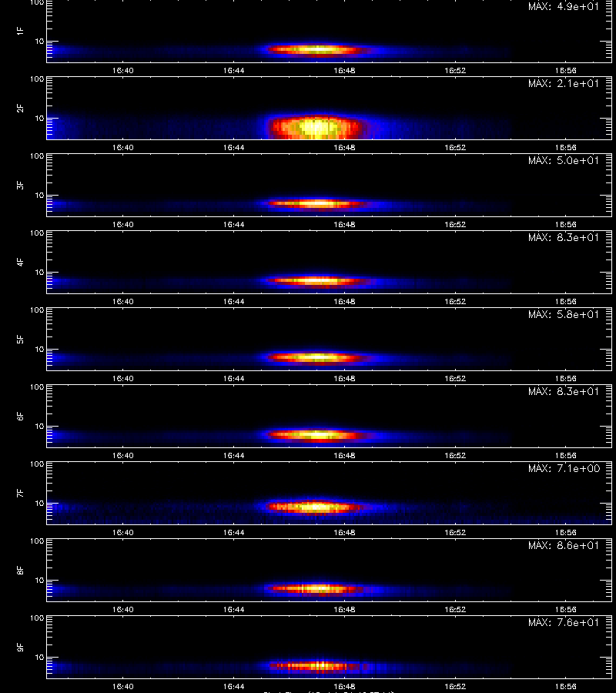Click the 16:52 tick label beneath panel 4F

click(x=455, y=301)
